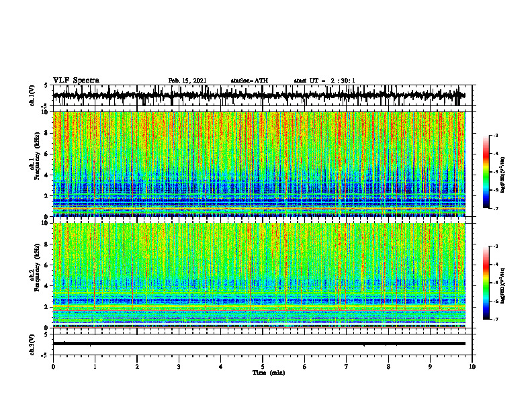Click the "ch.3(V)" waveform axis label
Viewport: 532px width, 411px height.
32,345
